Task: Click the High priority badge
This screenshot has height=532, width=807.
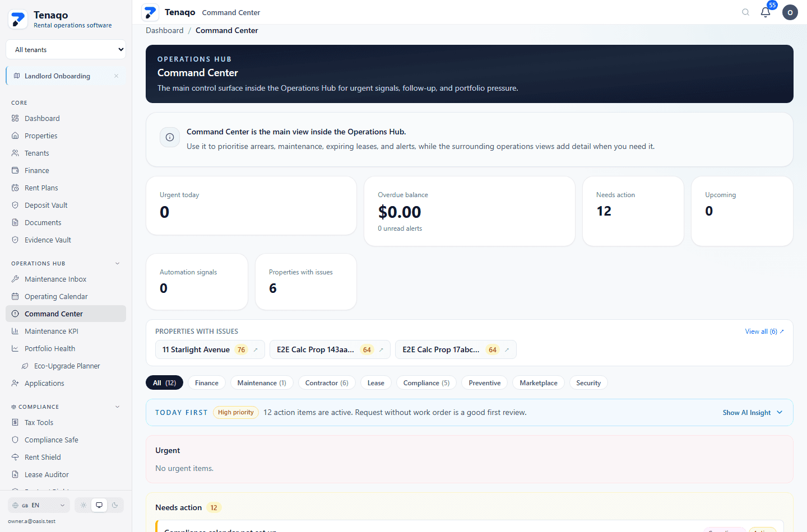Action: pyautogui.click(x=236, y=412)
